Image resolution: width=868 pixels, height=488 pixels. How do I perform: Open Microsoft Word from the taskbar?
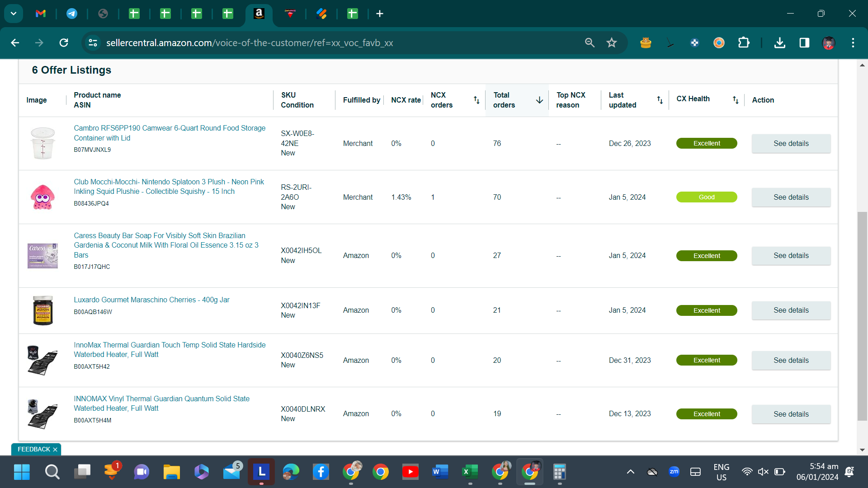440,472
